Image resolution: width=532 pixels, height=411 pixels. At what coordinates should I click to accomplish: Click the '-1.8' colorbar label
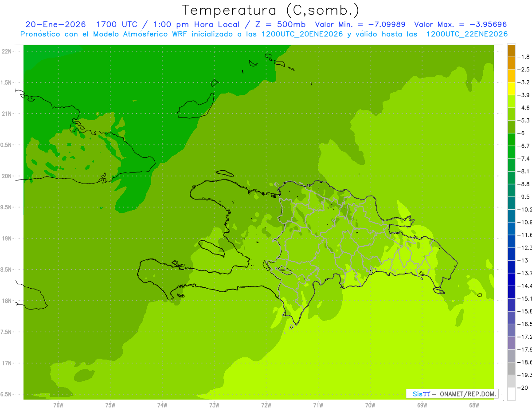tap(524, 57)
